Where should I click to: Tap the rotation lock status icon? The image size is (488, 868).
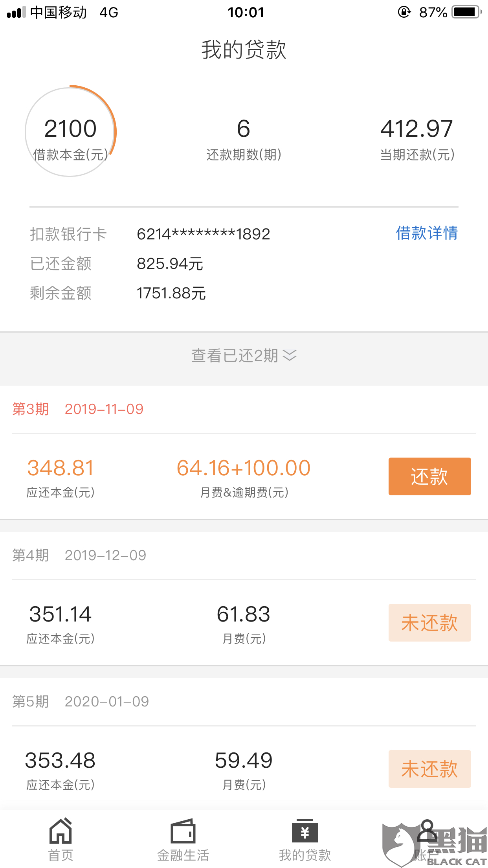pyautogui.click(x=404, y=12)
